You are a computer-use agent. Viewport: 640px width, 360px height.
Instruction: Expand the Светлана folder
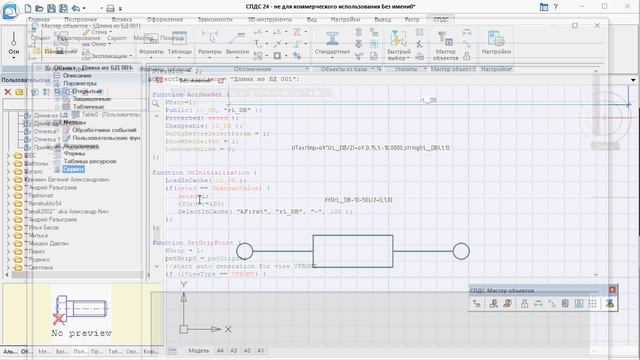point(8,267)
